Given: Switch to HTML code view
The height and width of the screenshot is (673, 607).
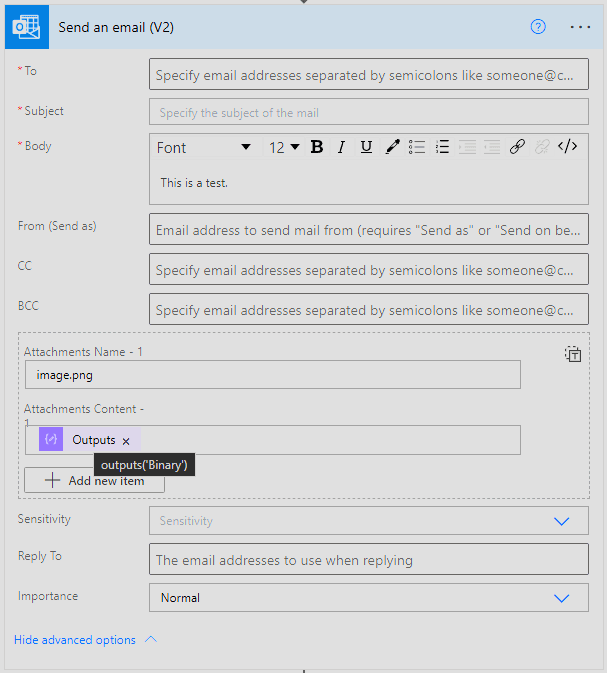Looking at the screenshot, I should click(567, 147).
